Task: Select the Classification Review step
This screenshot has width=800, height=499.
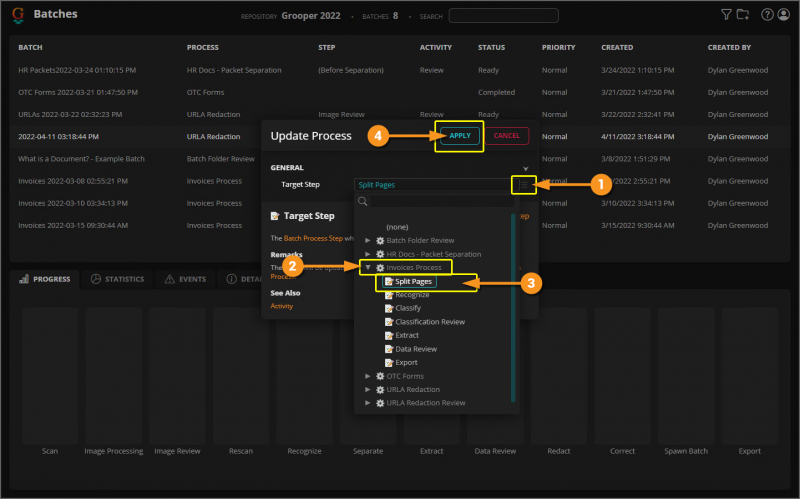Action: click(x=430, y=322)
